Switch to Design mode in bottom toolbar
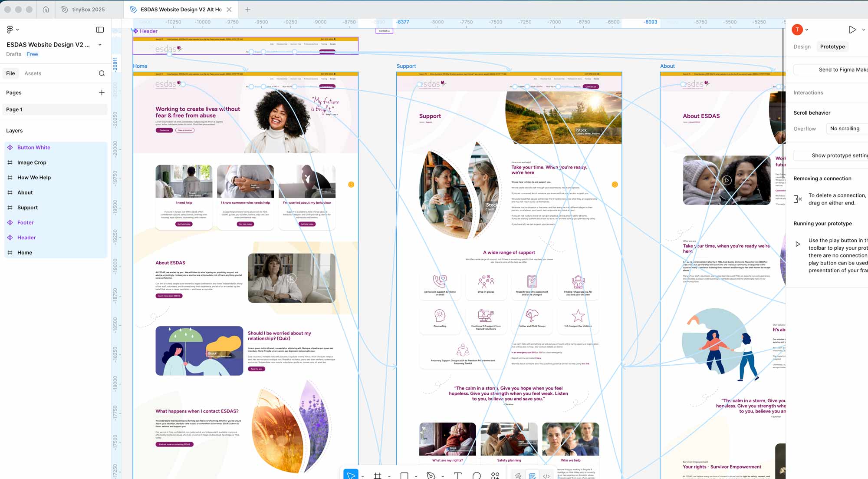Image resolution: width=868 pixels, height=479 pixels. (532, 476)
